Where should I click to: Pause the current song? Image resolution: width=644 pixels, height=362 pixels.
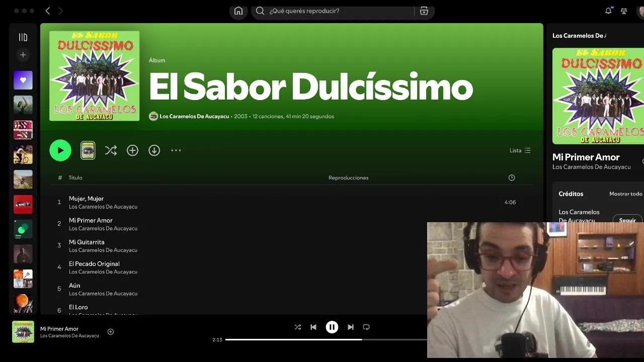(332, 327)
